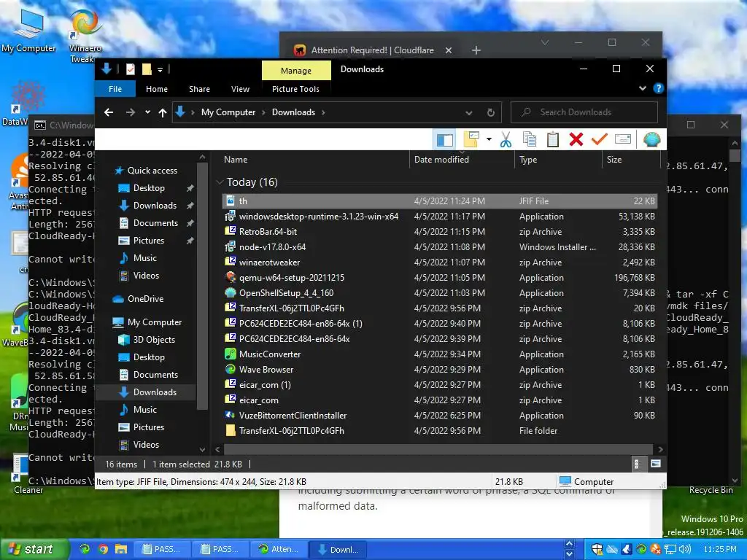The width and height of the screenshot is (747, 560).
Task: Go back with the left arrow button
Action: (x=109, y=112)
